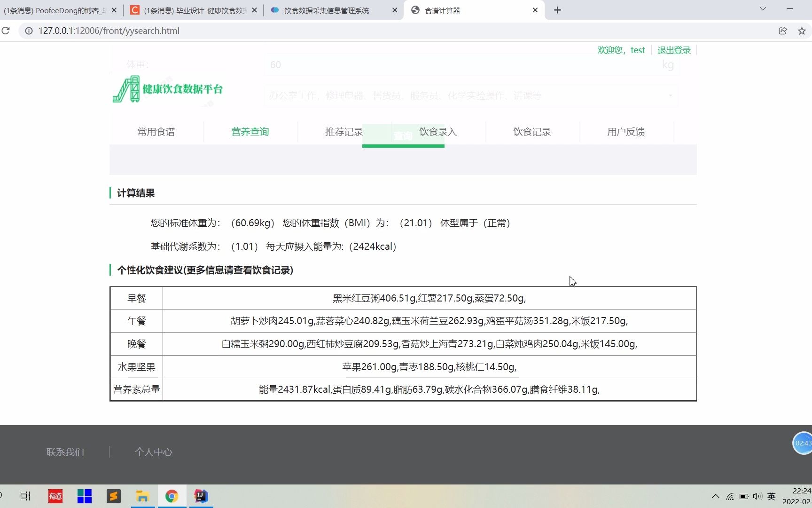This screenshot has width=812, height=508.
Task: Click the 午餐 row label
Action: (x=137, y=321)
